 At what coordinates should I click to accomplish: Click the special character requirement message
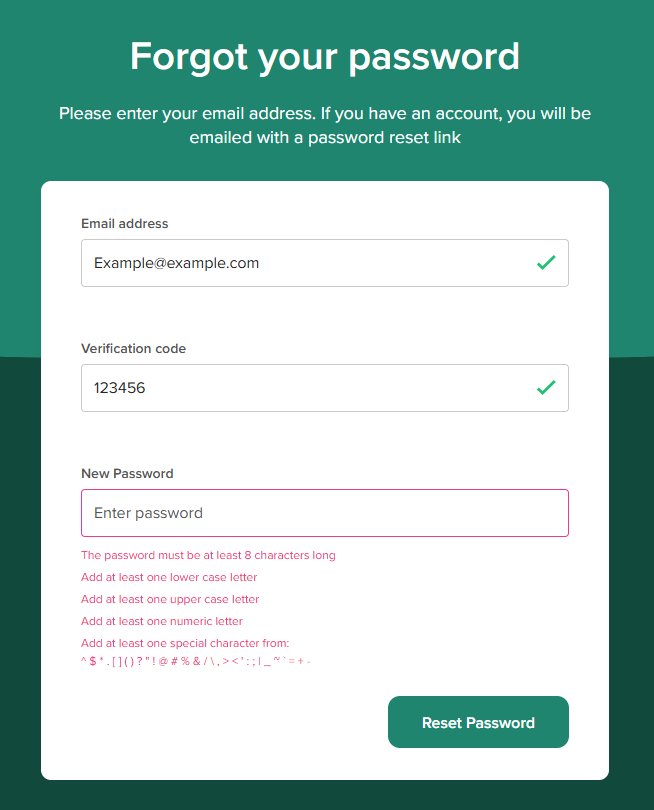pyautogui.click(x=185, y=643)
